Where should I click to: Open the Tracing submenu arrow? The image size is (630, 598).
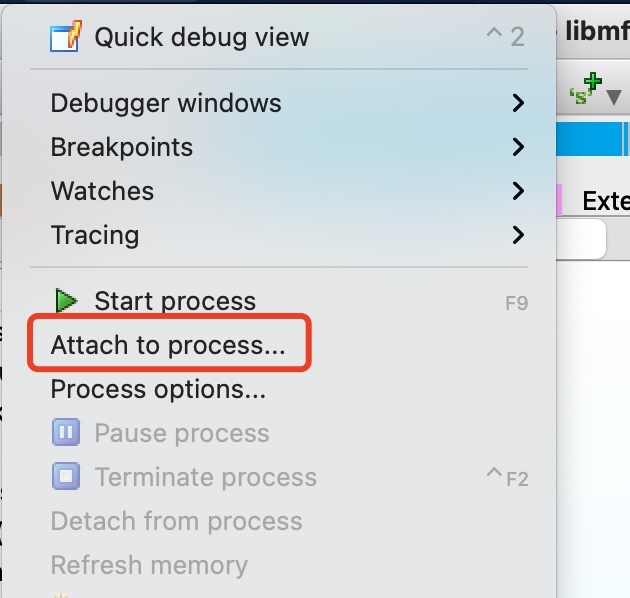(518, 235)
